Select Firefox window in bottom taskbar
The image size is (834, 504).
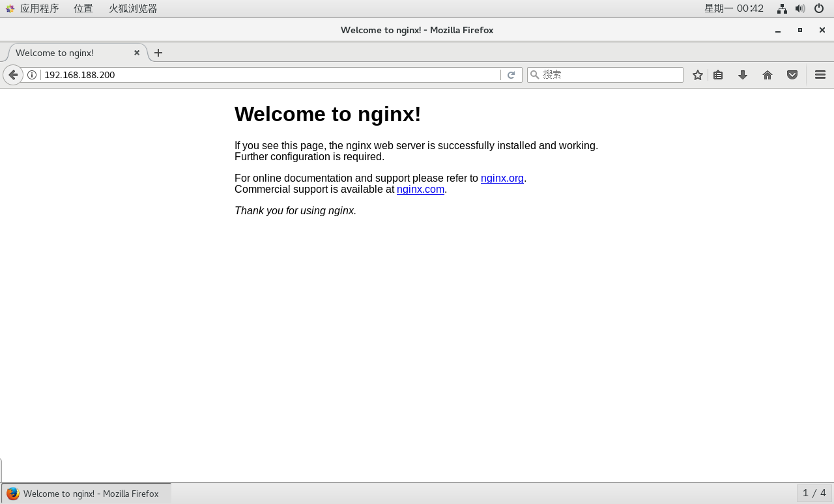click(86, 494)
